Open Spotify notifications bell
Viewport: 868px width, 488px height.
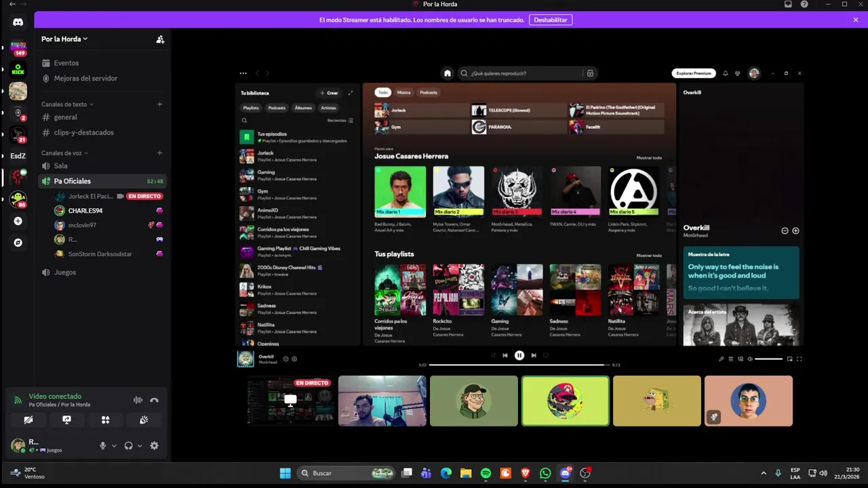click(726, 73)
